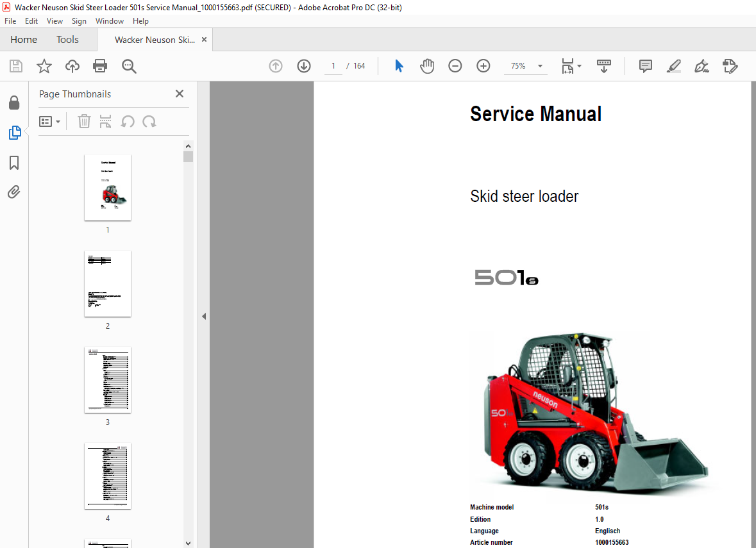Select the Highlight text pen

point(673,66)
